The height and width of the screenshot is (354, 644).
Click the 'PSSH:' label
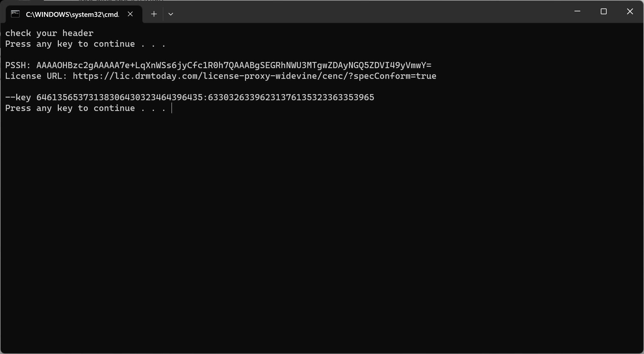18,65
